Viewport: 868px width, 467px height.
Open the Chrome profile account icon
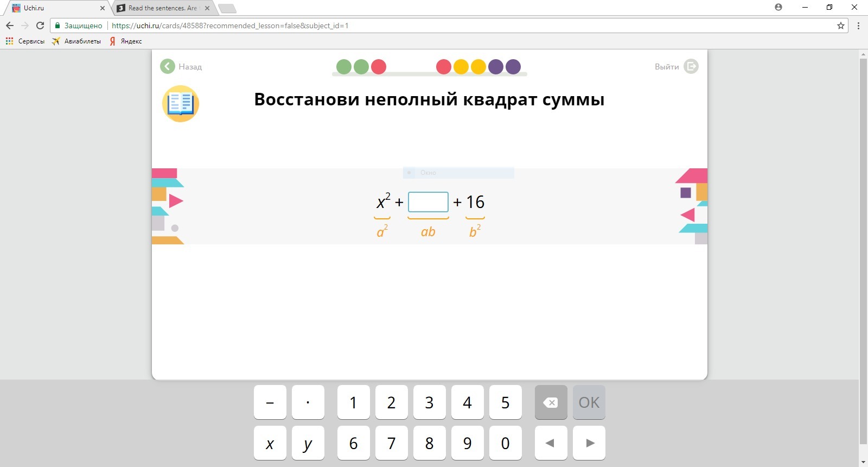point(778,8)
